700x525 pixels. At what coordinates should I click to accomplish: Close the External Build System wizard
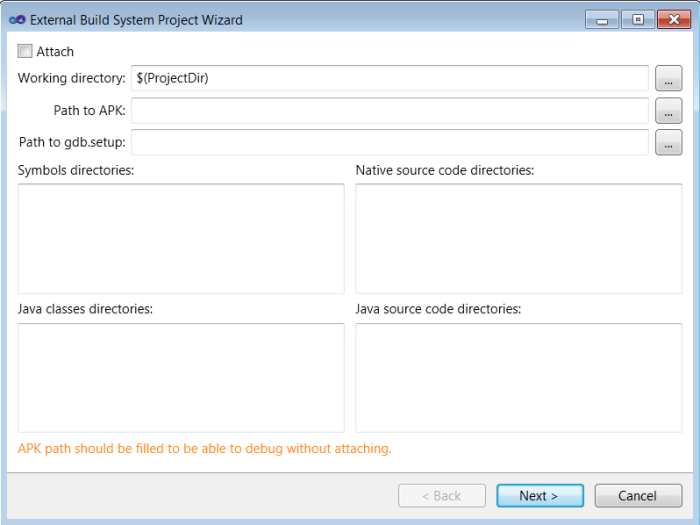[x=672, y=19]
